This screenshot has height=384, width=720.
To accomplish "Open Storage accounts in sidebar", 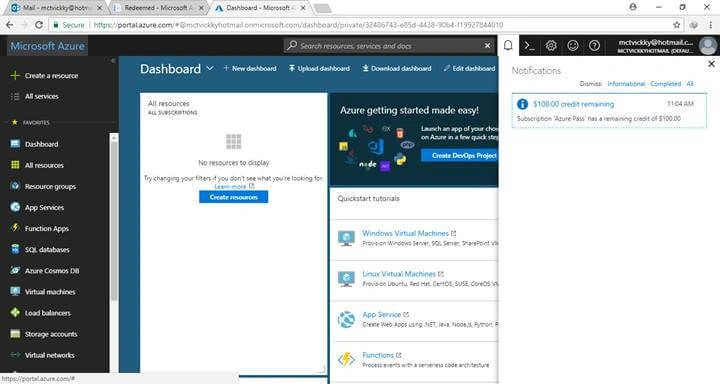I will [51, 334].
